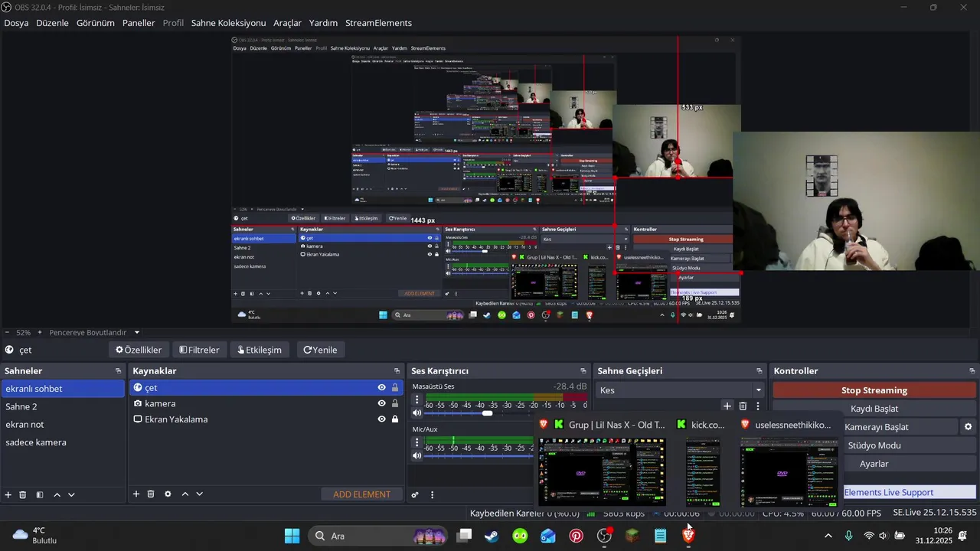Screen dimensions: 980x551
Task: Toggle lock on kamera source
Action: (395, 403)
